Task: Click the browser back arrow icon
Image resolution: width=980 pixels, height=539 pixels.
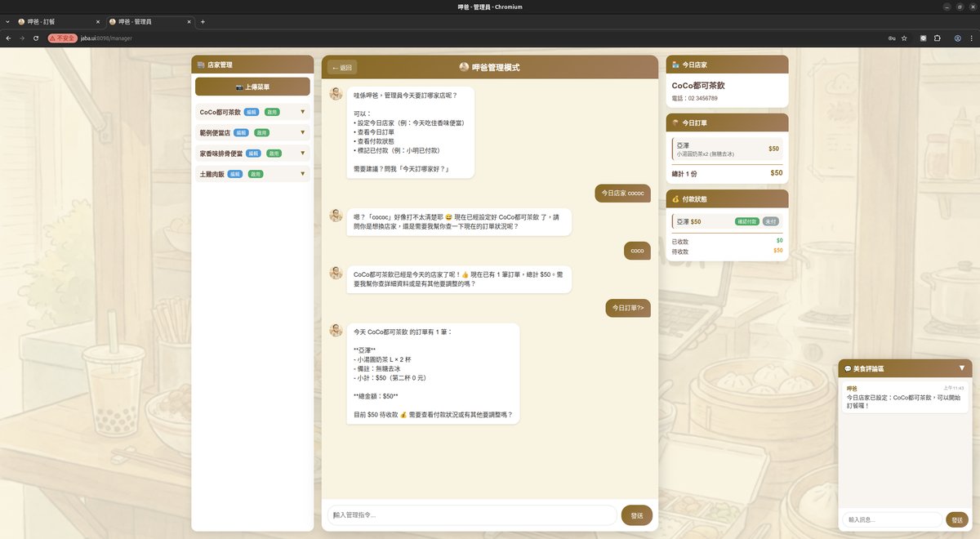Action: click(x=7, y=38)
